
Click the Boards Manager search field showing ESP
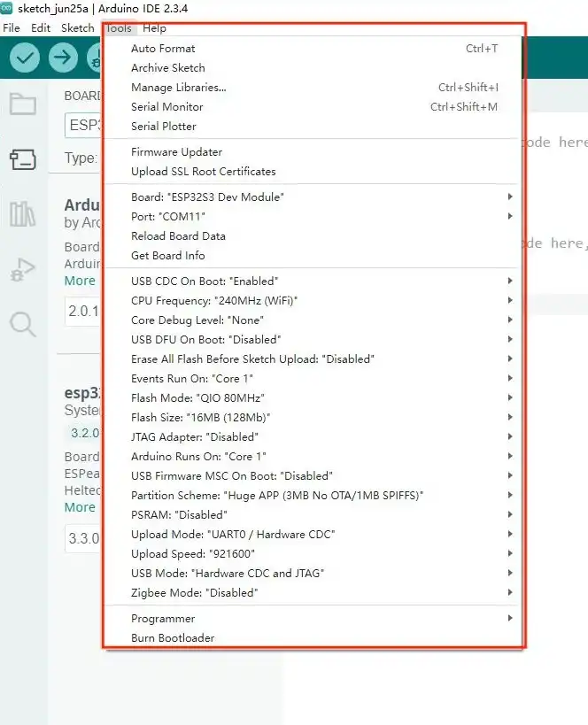click(x=83, y=125)
